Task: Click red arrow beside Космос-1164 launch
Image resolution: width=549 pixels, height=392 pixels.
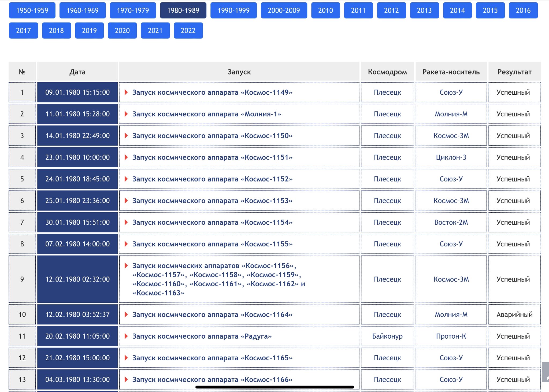Action: 126,315
